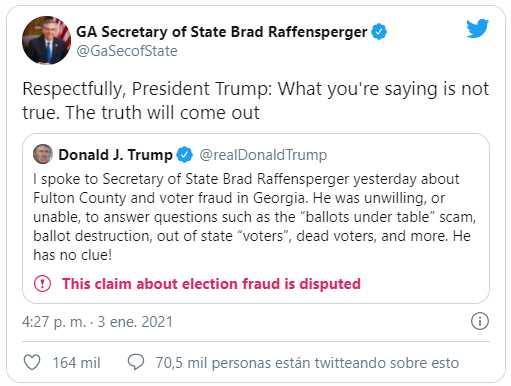Screen dimensions: 511x386
Task: Click GA Secretary of State verified badge
Action: (x=379, y=32)
